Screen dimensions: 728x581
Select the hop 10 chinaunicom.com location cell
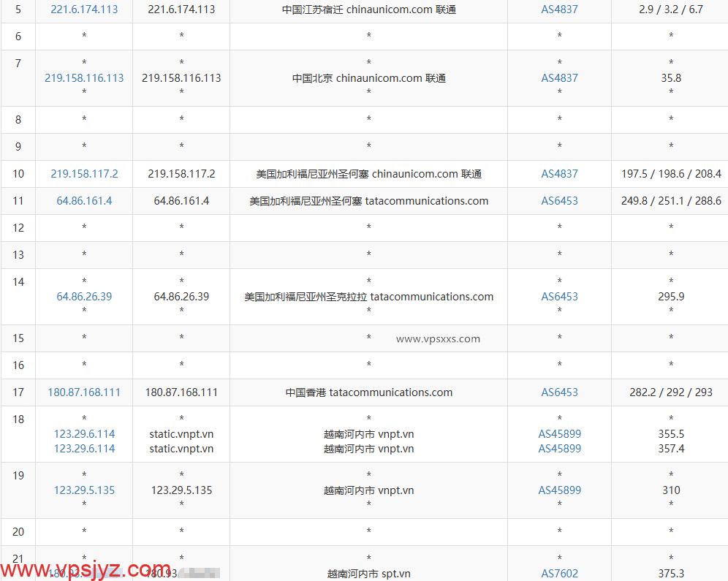(368, 174)
